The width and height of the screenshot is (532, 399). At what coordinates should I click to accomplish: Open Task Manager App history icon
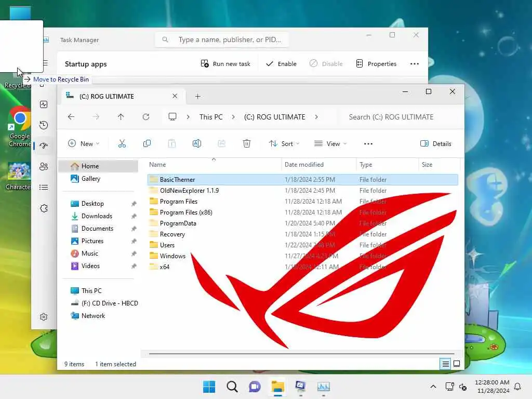pos(44,125)
